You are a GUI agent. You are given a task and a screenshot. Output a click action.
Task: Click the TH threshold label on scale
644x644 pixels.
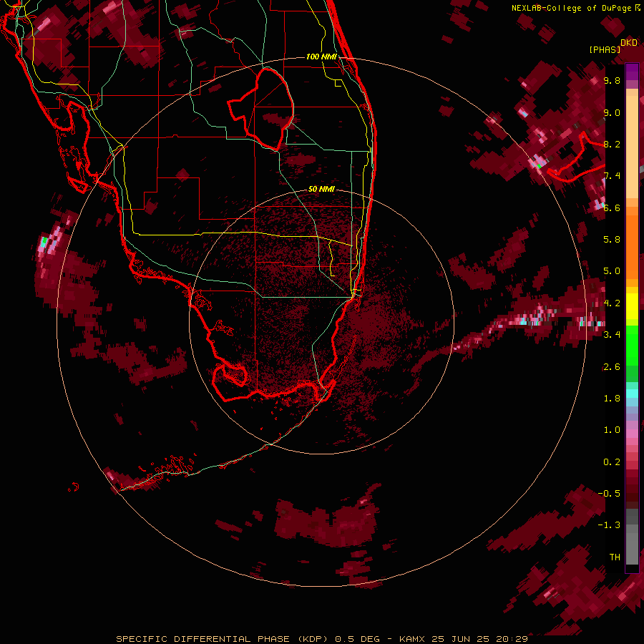615,557
